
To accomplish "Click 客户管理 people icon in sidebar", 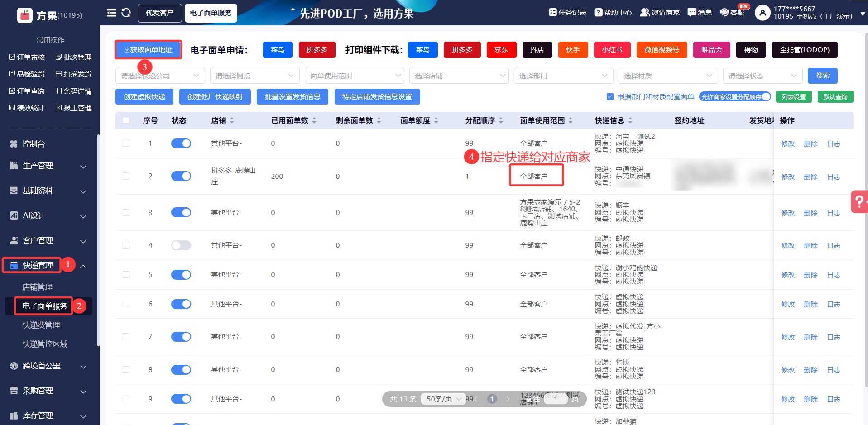I will (x=14, y=240).
